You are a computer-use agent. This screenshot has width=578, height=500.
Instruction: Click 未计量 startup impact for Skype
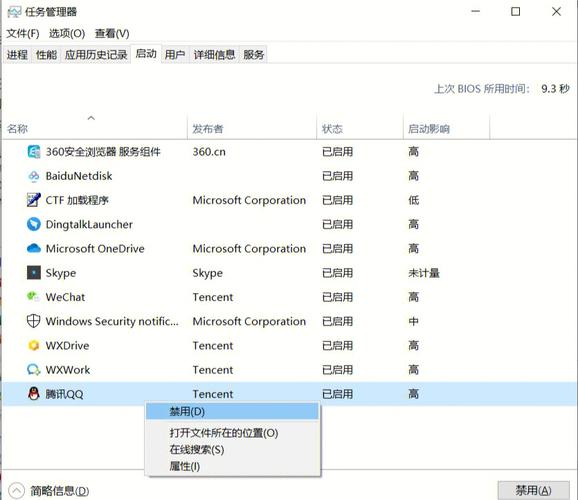pyautogui.click(x=424, y=273)
